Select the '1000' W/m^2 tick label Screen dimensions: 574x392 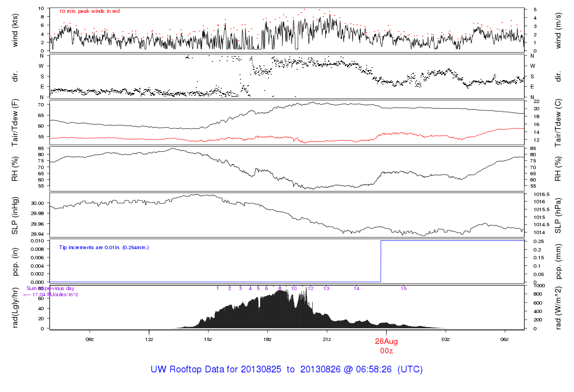click(x=540, y=286)
